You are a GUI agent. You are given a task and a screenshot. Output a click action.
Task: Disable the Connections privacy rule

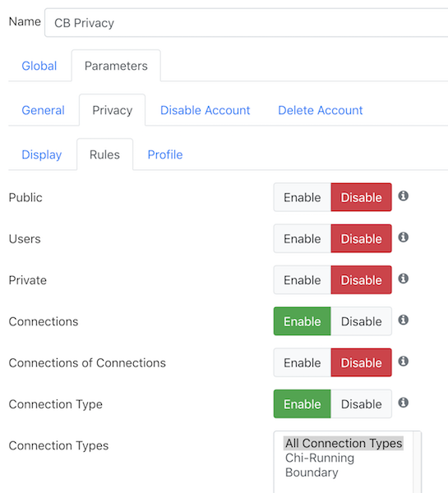click(361, 321)
